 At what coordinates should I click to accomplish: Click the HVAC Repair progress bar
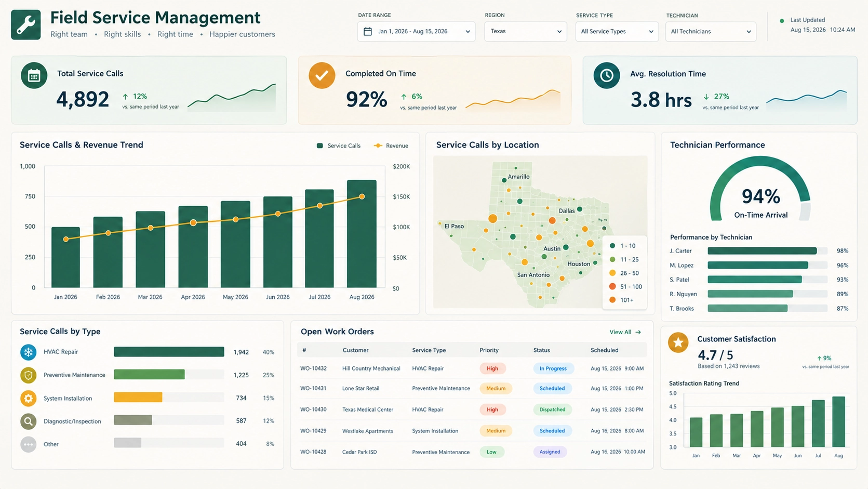coord(169,352)
